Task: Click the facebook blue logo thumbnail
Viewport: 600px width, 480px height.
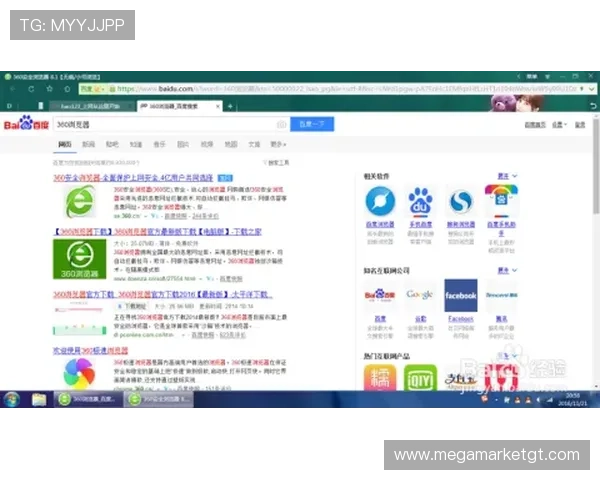Action: [461, 295]
